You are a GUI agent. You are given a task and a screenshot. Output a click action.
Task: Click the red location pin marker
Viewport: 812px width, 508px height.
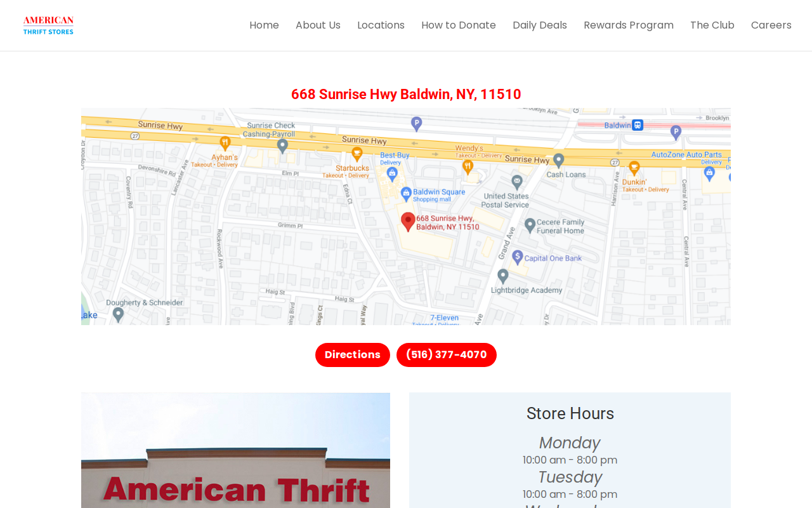point(408,222)
